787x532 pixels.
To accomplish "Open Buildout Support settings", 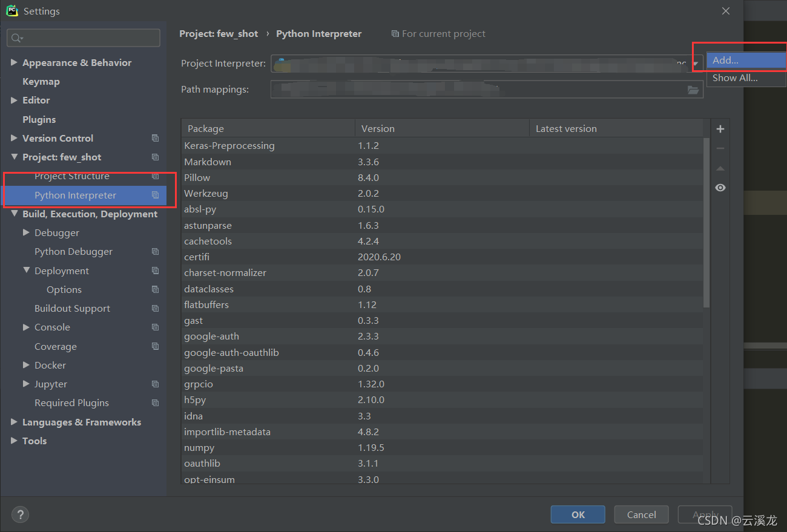I will [72, 308].
